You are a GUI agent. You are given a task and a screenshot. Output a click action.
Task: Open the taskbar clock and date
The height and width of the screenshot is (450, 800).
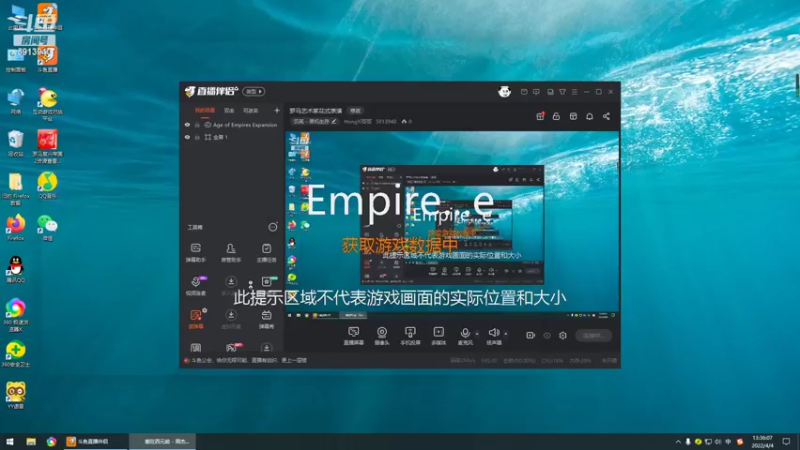pyautogui.click(x=762, y=442)
